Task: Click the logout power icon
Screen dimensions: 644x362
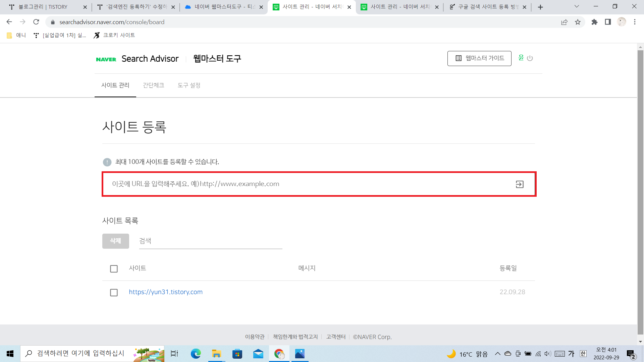Action: (530, 58)
